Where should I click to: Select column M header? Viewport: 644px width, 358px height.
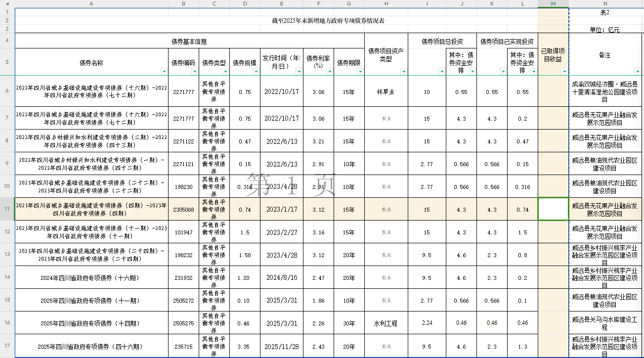tap(553, 3)
